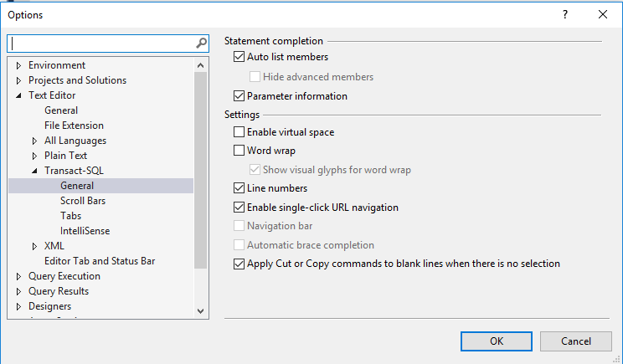Screen dimensions: 623x364
Task: Expand the Environment node
Action: pos(18,65)
